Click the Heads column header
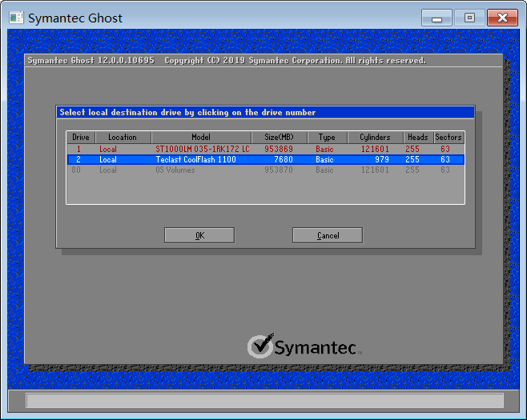The image size is (527, 420). (418, 138)
